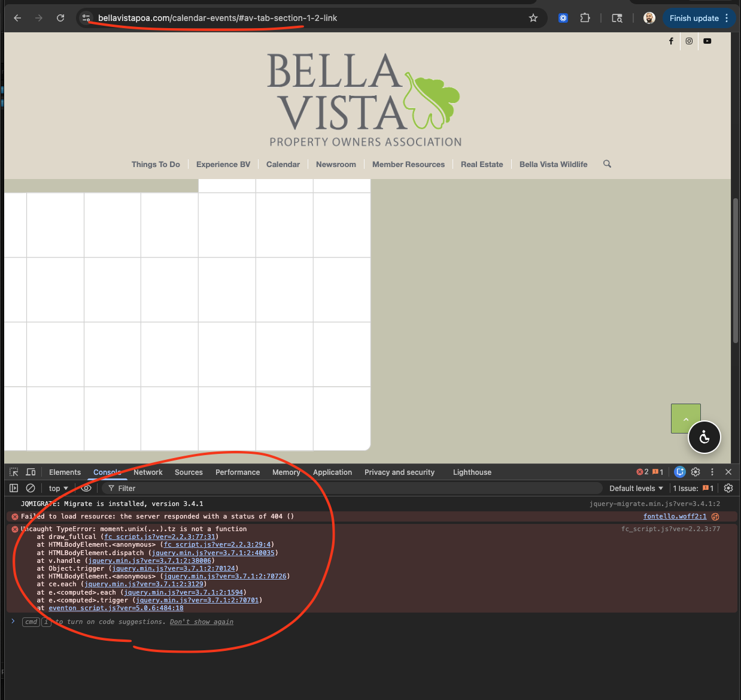The width and height of the screenshot is (741, 700).
Task: Open the Member Resources menu item
Action: [408, 165]
